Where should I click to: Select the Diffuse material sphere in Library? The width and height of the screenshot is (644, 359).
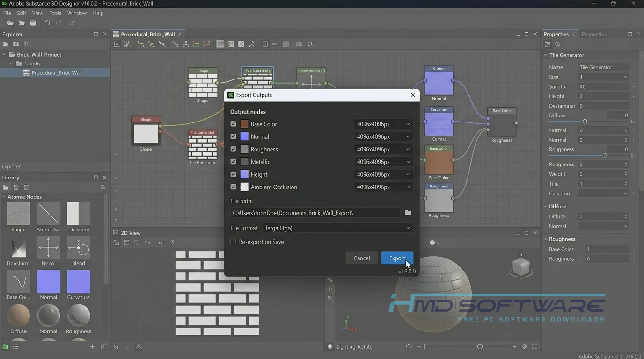point(18,316)
